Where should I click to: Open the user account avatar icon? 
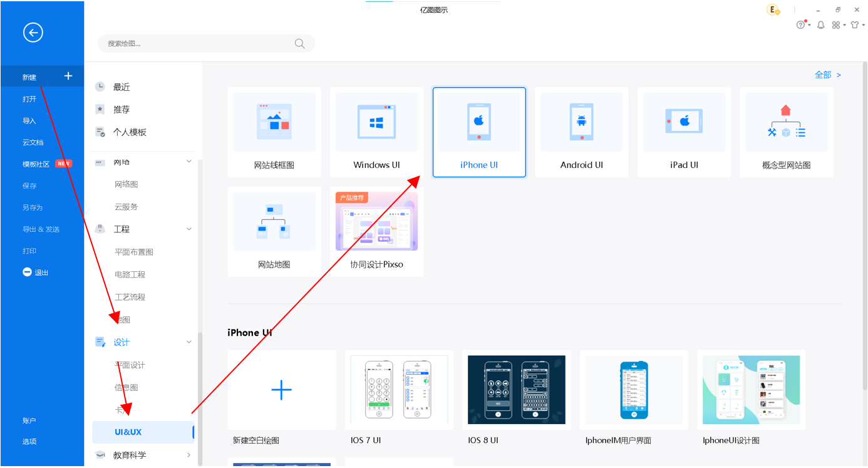pyautogui.click(x=773, y=10)
